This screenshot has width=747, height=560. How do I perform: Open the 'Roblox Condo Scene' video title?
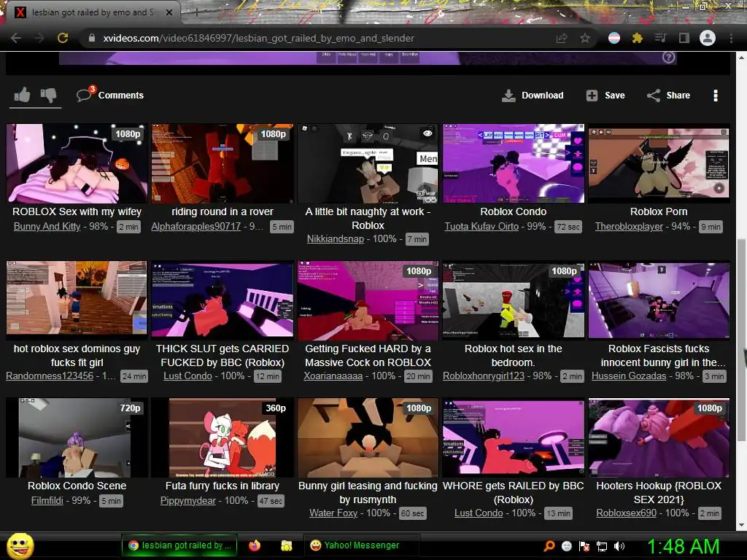(77, 486)
